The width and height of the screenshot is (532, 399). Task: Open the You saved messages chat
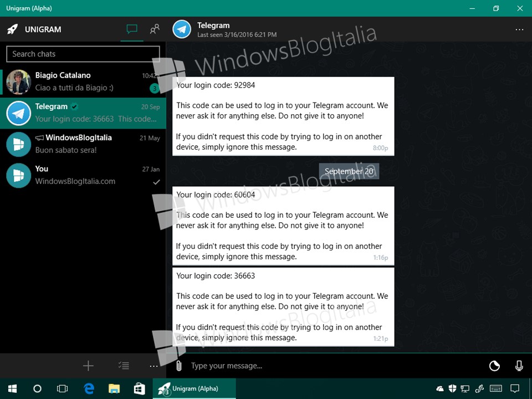point(83,176)
